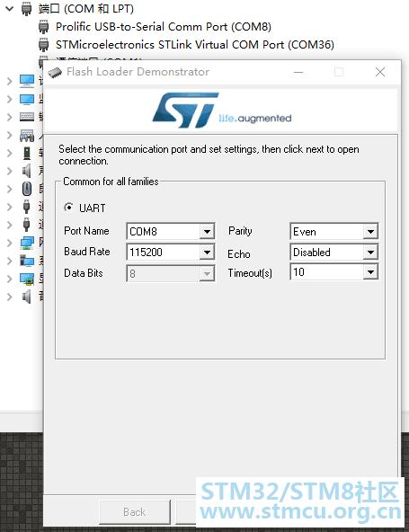Click the system devices icon

click(x=27, y=261)
